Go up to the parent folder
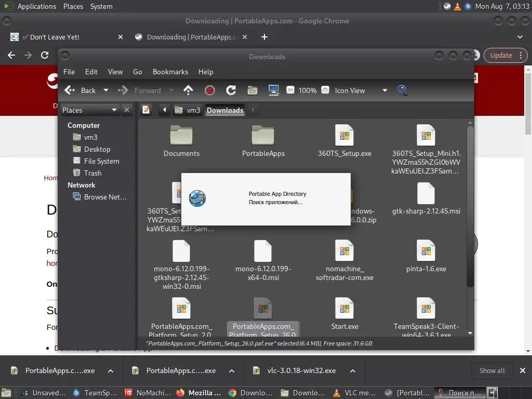The width and height of the screenshot is (532, 399). click(188, 90)
